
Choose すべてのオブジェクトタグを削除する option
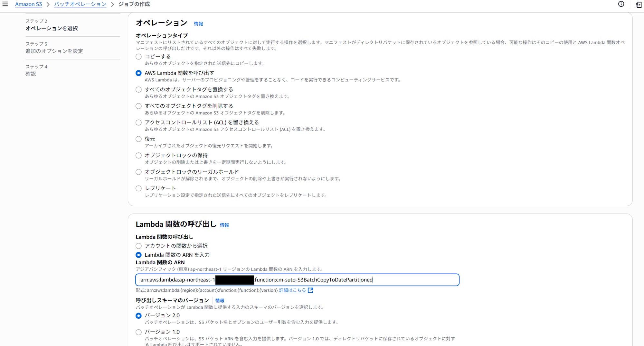tap(138, 106)
